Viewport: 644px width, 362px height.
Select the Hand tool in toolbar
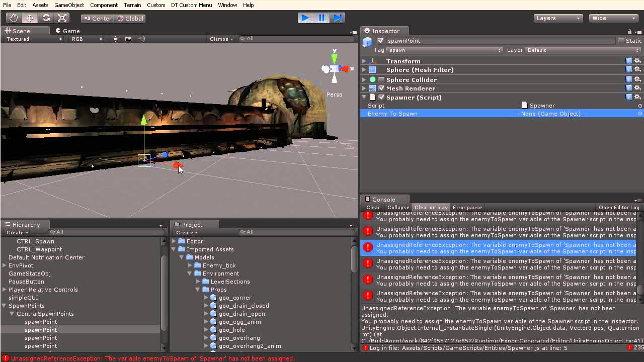14,18
